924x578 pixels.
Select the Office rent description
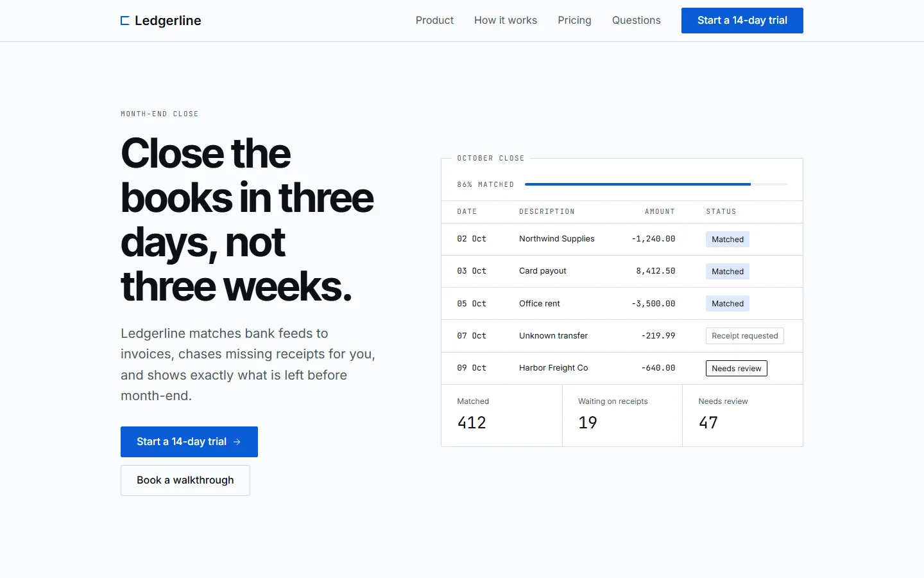[540, 304]
